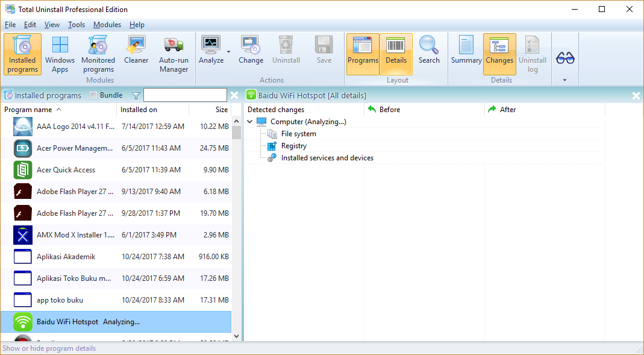
Task: Open the Tools menu
Action: (x=77, y=25)
